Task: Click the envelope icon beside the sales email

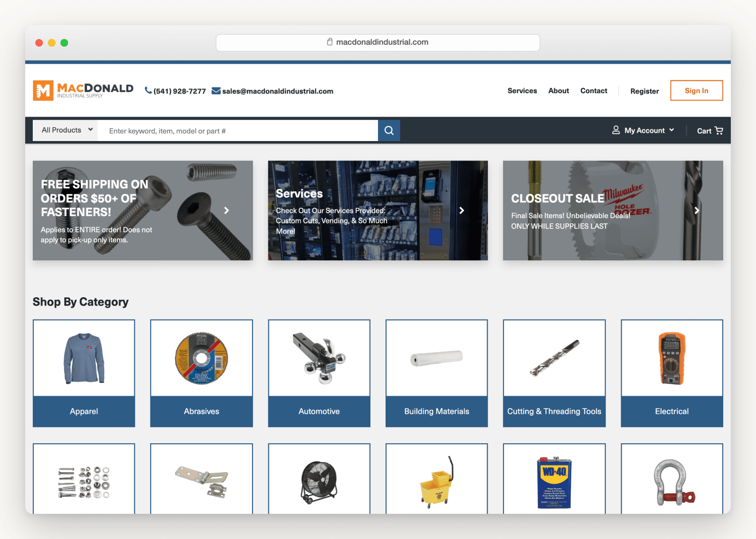Action: click(216, 91)
